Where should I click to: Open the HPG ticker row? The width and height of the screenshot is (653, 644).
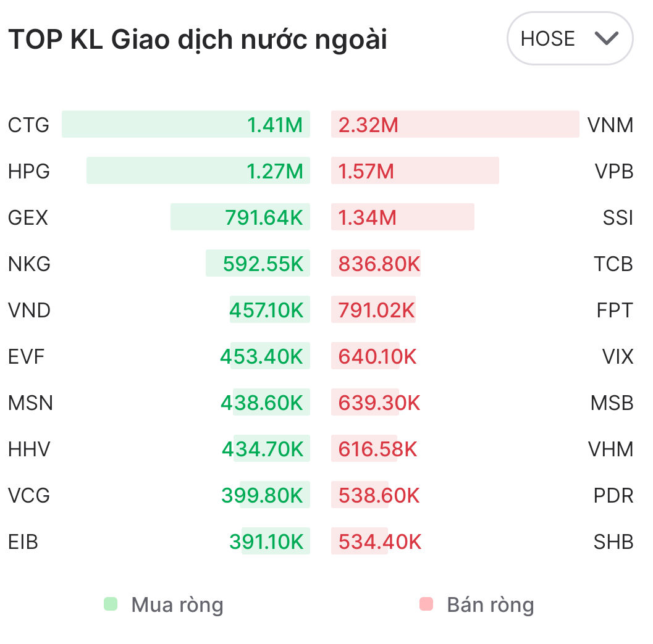(29, 172)
